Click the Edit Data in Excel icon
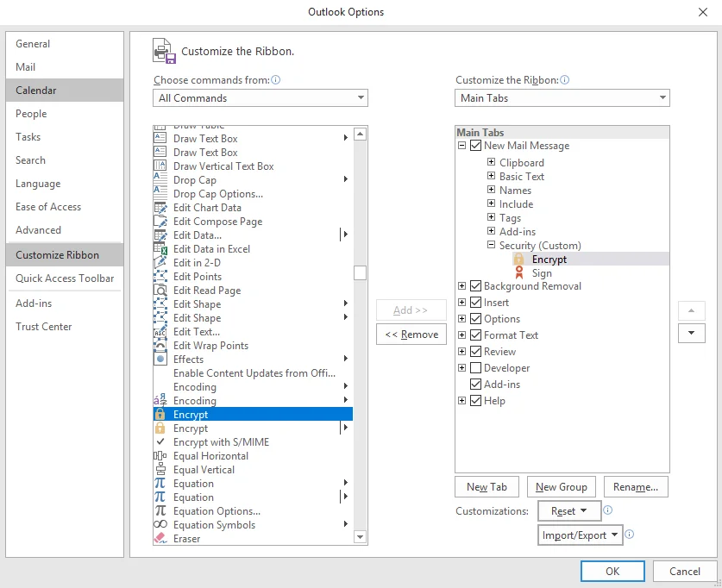This screenshot has height=588, width=722. point(160,248)
